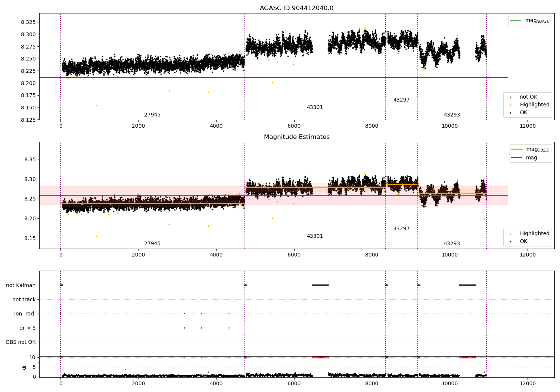This screenshot has width=560, height=392.
Task: Click obsid label 43293 in top plot
Action: [x=452, y=115]
